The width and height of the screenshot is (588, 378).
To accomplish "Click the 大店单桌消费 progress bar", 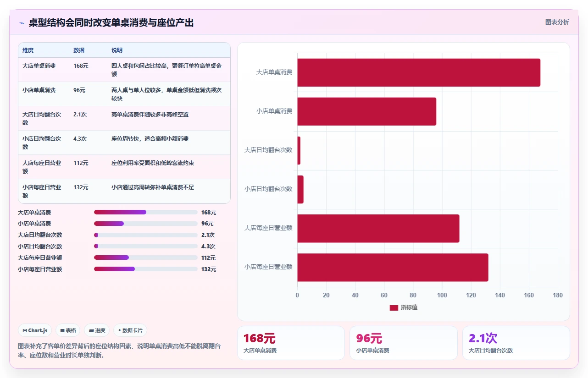I will coord(145,212).
